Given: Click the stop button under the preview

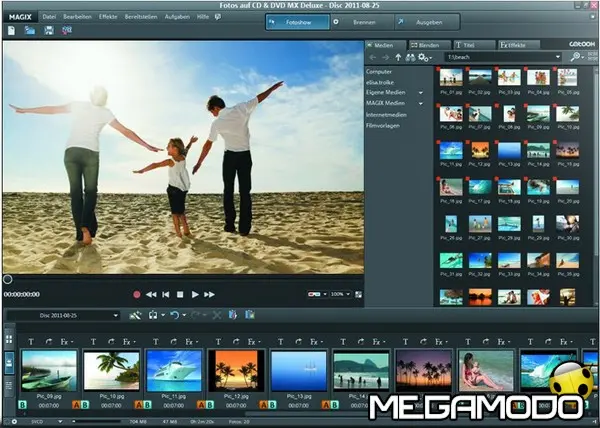Looking at the screenshot, I should (x=180, y=294).
